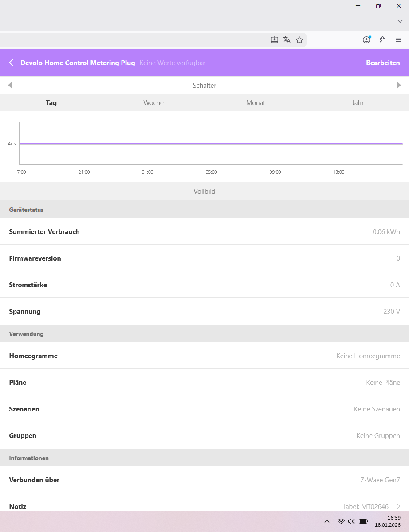Select the Jahr time range tab
409x532 pixels.
[358, 103]
